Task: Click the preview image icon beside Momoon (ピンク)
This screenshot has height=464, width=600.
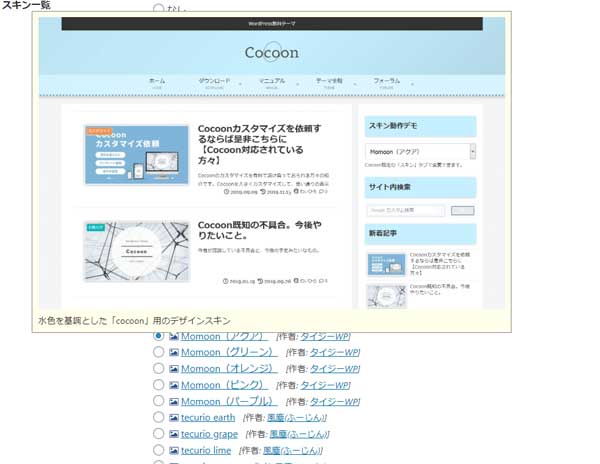Action: (x=174, y=385)
